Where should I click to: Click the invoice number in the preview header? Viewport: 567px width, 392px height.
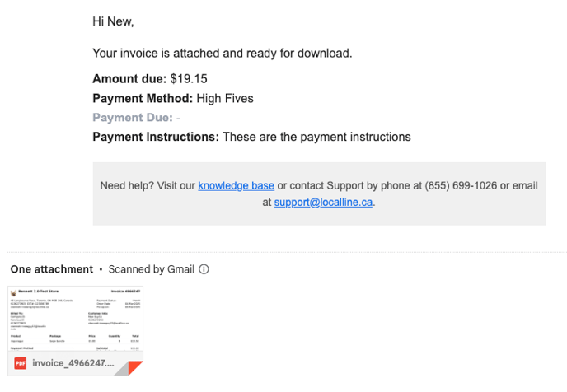pos(125,292)
